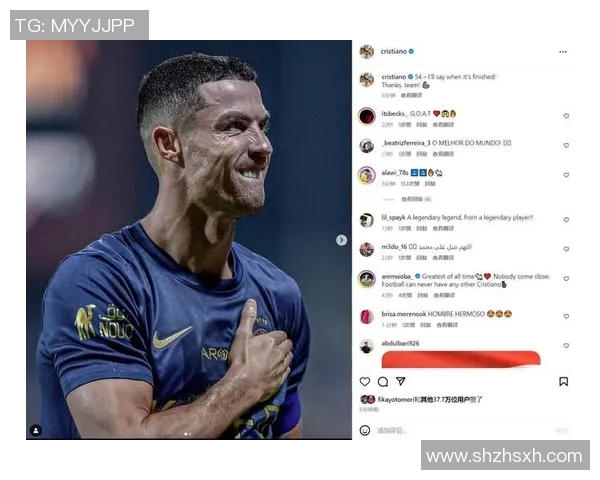The height and width of the screenshot is (480, 600).
Task: Like the comment by itsbecks_
Action: click(x=566, y=116)
